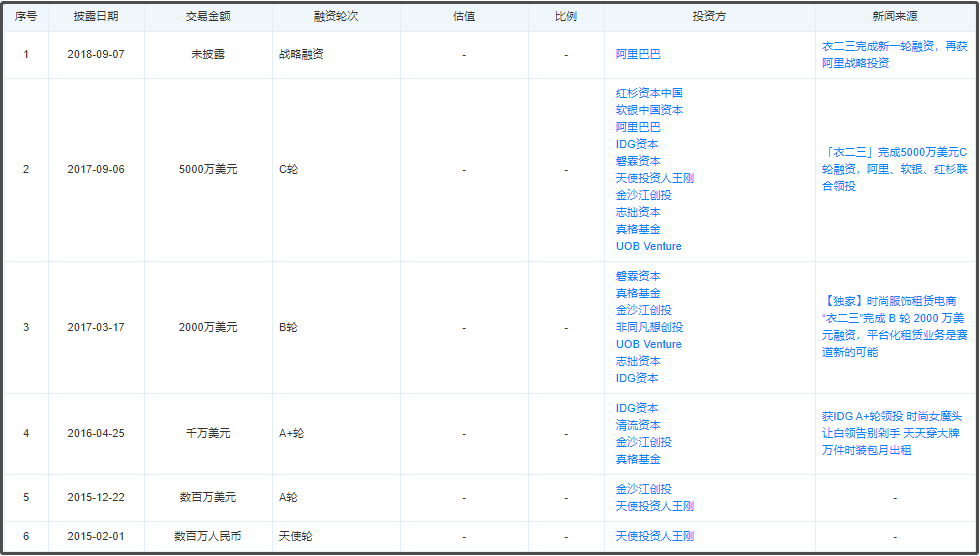
Task: Select the date cell 2018-09-07
Action: point(96,54)
